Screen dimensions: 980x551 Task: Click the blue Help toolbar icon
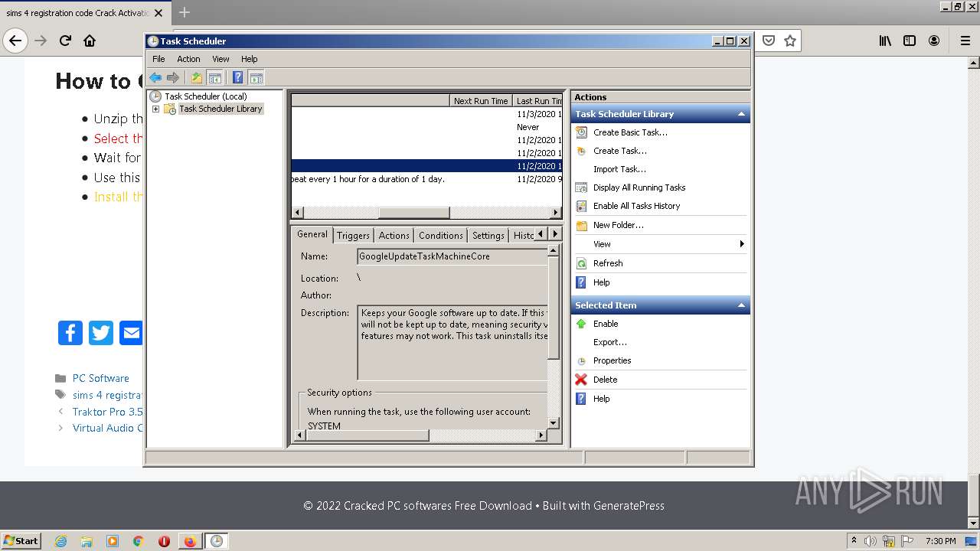tap(238, 77)
